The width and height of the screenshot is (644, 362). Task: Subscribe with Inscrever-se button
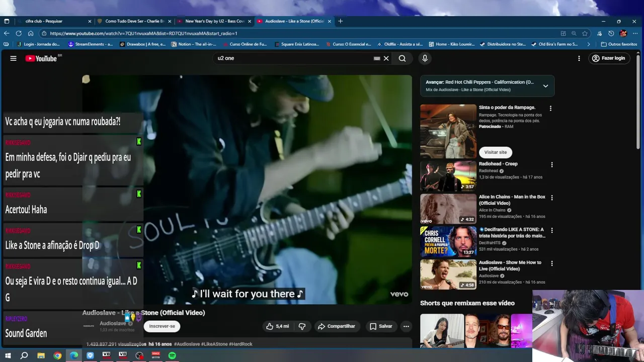162,326
